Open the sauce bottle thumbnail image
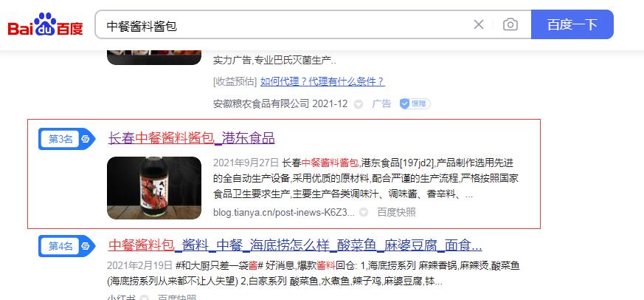644x300 pixels. point(154,188)
